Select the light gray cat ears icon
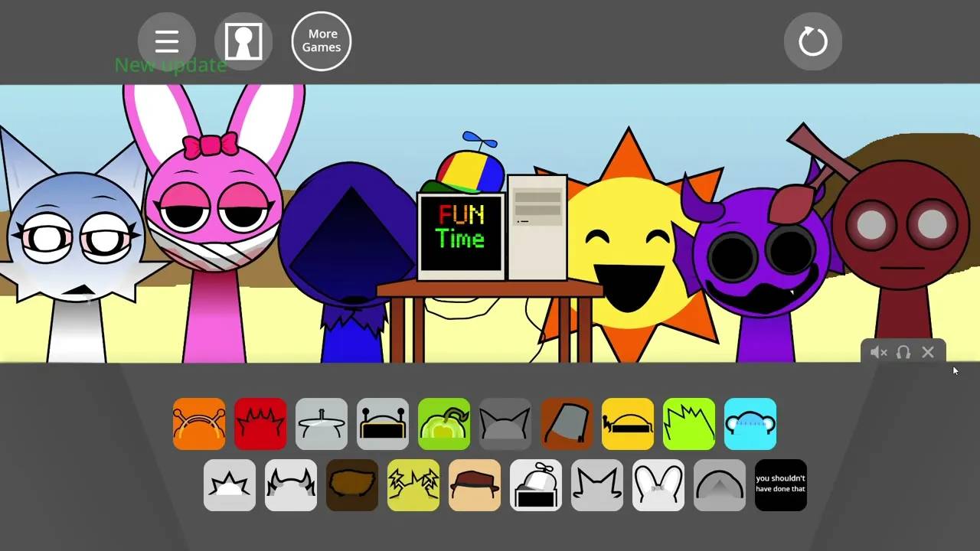980x551 pixels. [597, 485]
